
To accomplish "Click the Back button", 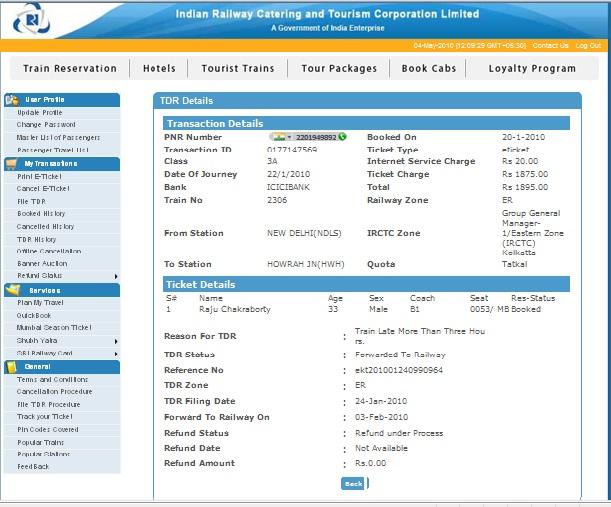I will (x=353, y=484).
